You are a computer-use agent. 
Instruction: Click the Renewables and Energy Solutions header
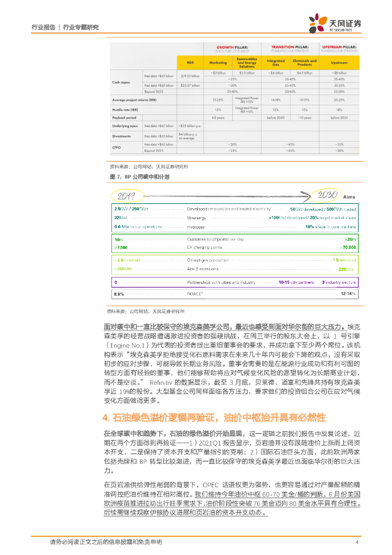(x=247, y=63)
